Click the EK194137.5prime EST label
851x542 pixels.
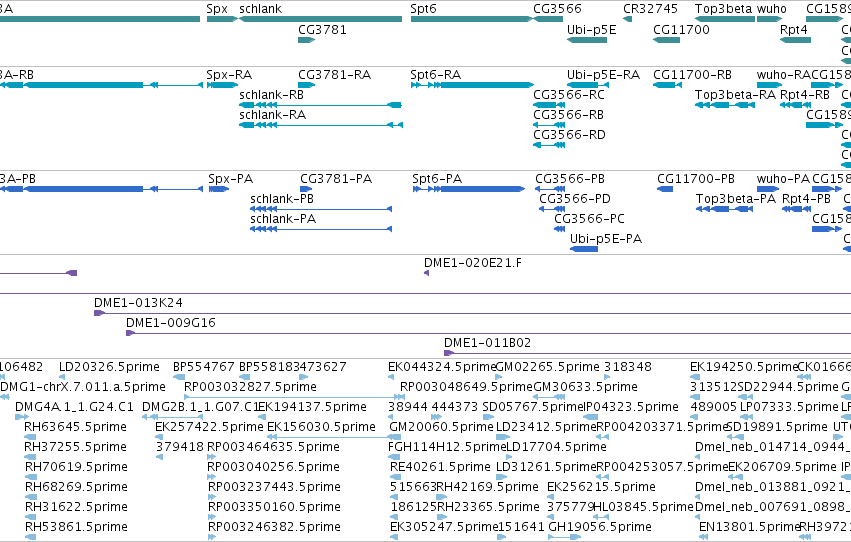click(x=312, y=407)
